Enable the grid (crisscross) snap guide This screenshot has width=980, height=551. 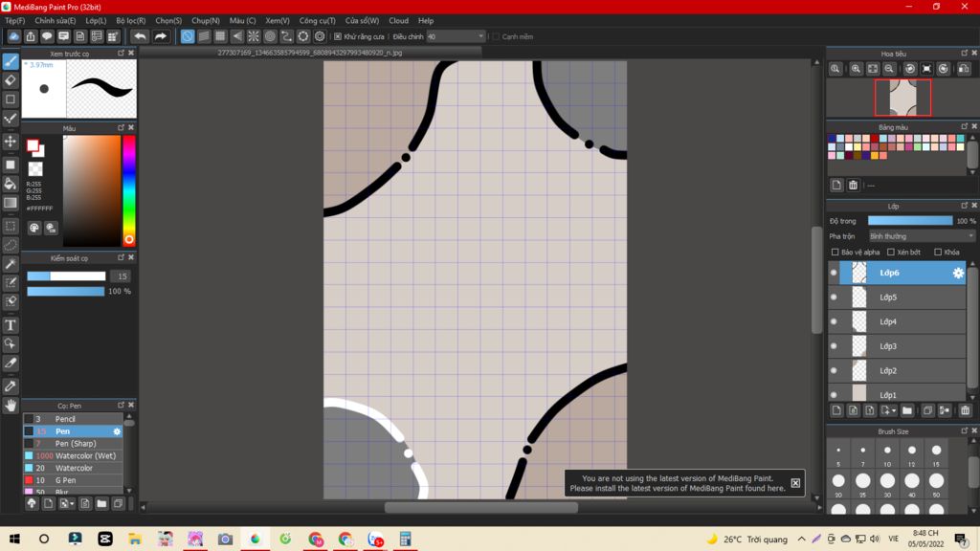220,36
